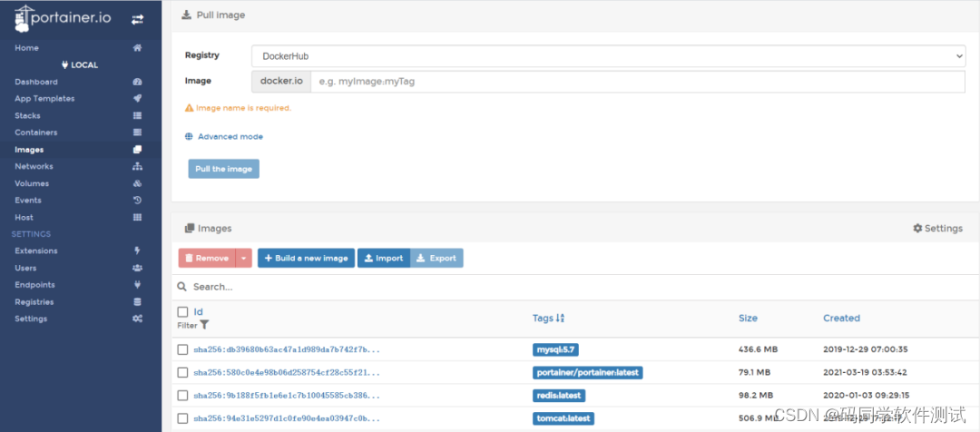
Task: Open Dashboard in the sidebar
Action: click(x=36, y=82)
